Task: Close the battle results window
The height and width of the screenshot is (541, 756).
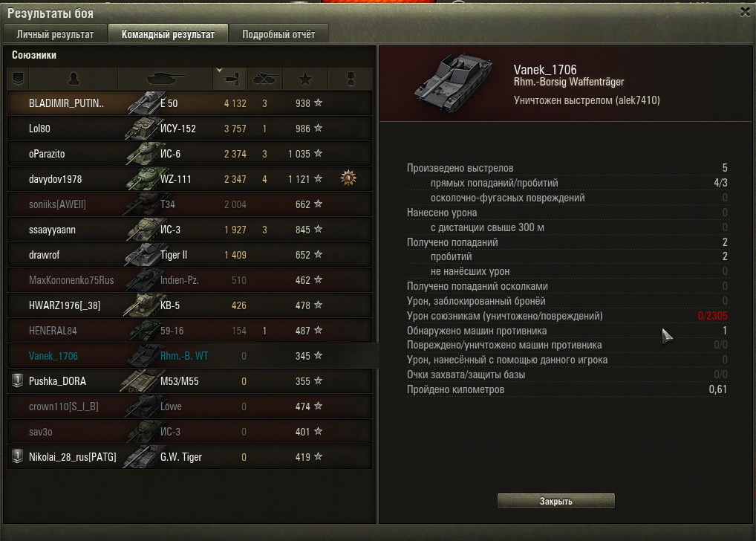Action: [745, 12]
